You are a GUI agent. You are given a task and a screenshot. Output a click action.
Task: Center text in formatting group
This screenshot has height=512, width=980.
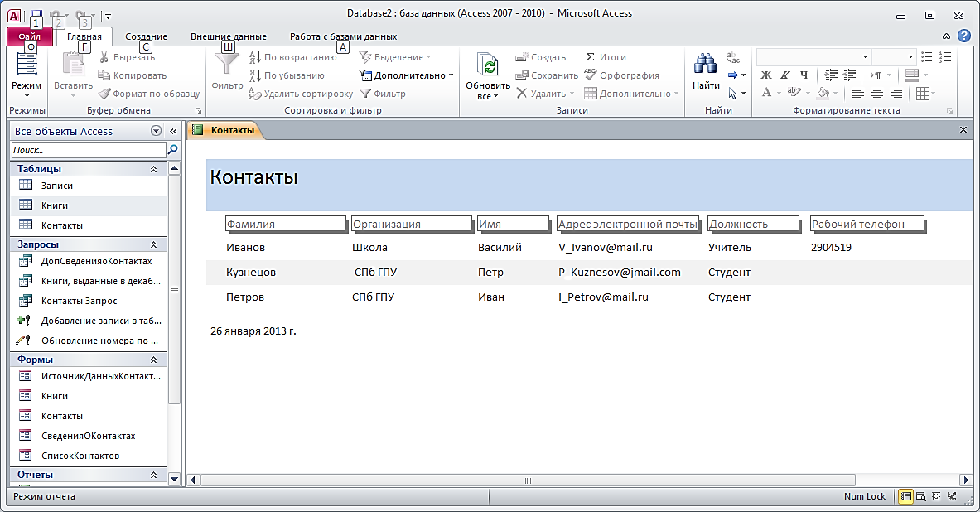pyautogui.click(x=877, y=93)
